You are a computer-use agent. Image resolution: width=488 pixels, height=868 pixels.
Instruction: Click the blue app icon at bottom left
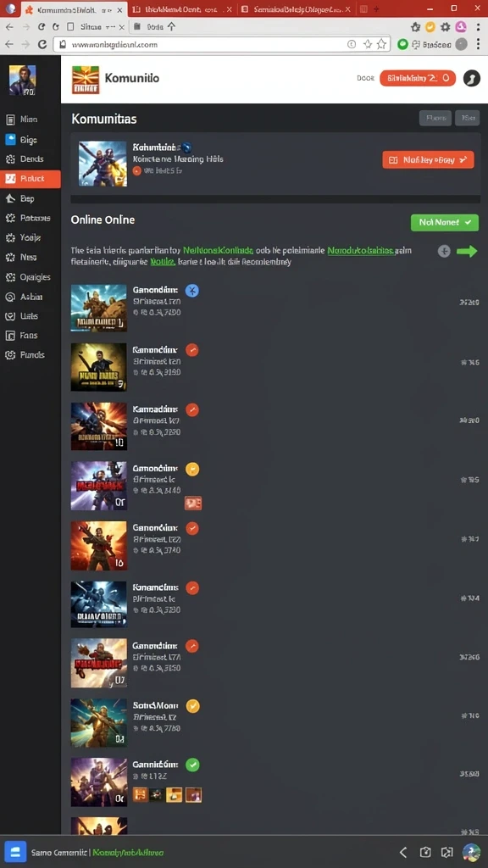tap(15, 851)
